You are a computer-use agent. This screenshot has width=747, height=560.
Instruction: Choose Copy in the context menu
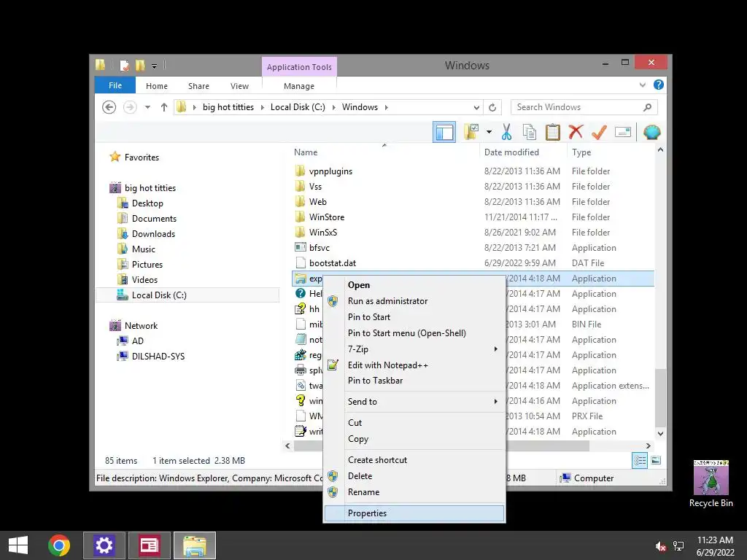tap(414, 438)
